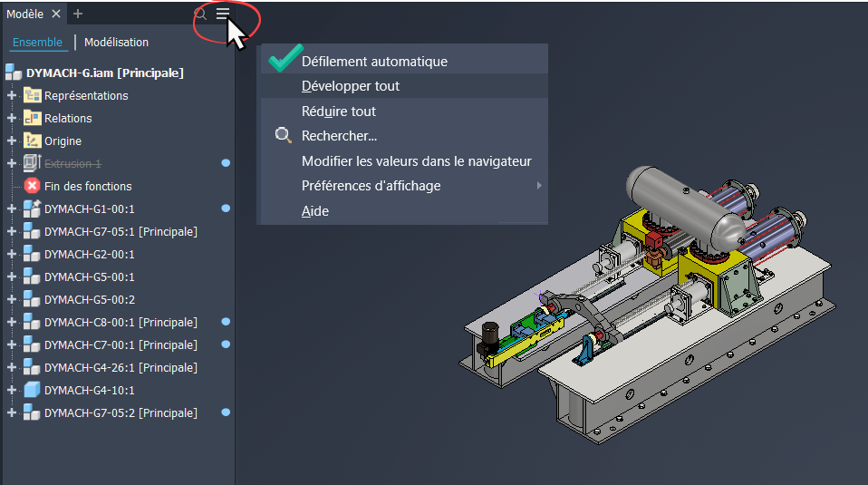Click the Représentations folder icon
The height and width of the screenshot is (485, 868).
(x=32, y=95)
